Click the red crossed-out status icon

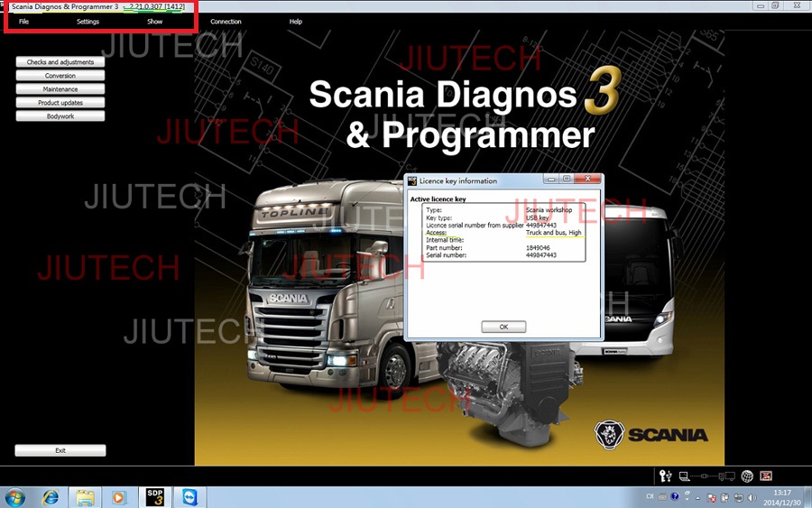point(766,476)
